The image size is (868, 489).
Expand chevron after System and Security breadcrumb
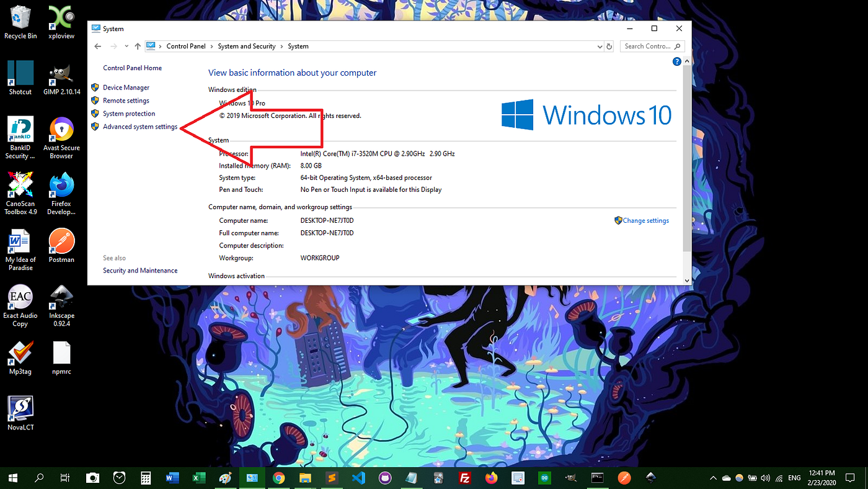tap(282, 47)
